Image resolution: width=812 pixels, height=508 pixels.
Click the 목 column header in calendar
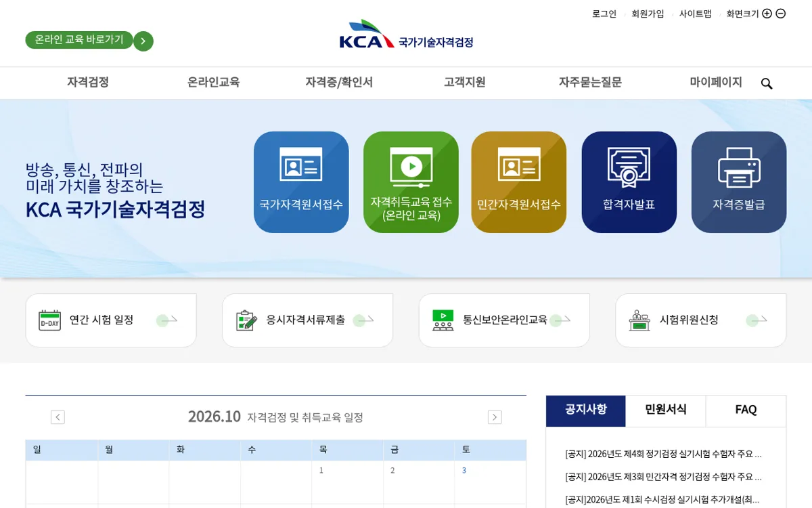point(347,450)
